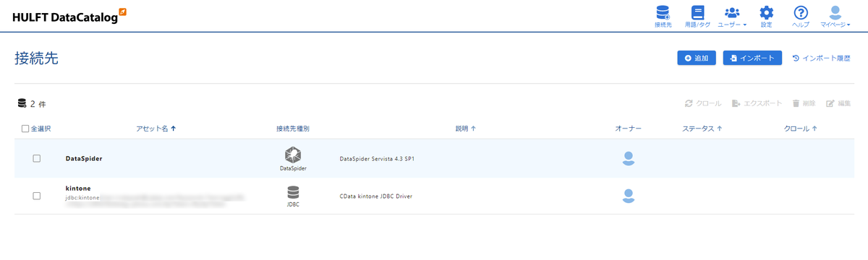Click the HULFT DataCatalog logo

(69, 17)
